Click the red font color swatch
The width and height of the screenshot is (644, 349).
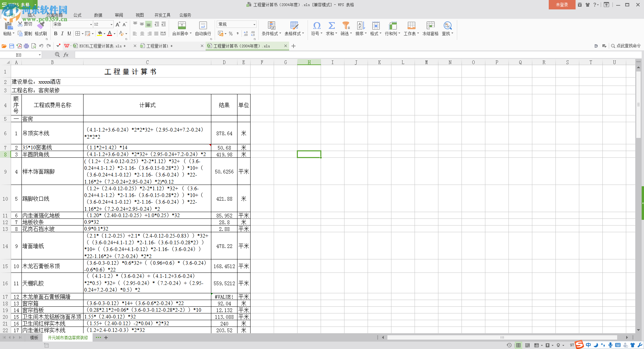pos(109,34)
